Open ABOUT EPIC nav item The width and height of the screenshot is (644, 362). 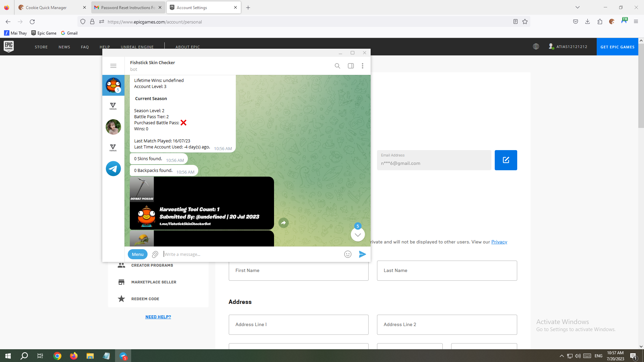click(187, 47)
